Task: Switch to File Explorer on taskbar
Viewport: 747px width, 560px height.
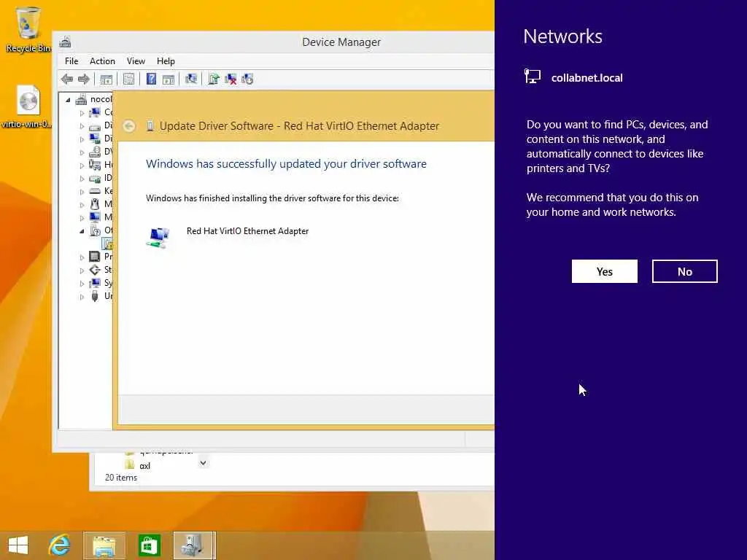Action: coord(104,545)
